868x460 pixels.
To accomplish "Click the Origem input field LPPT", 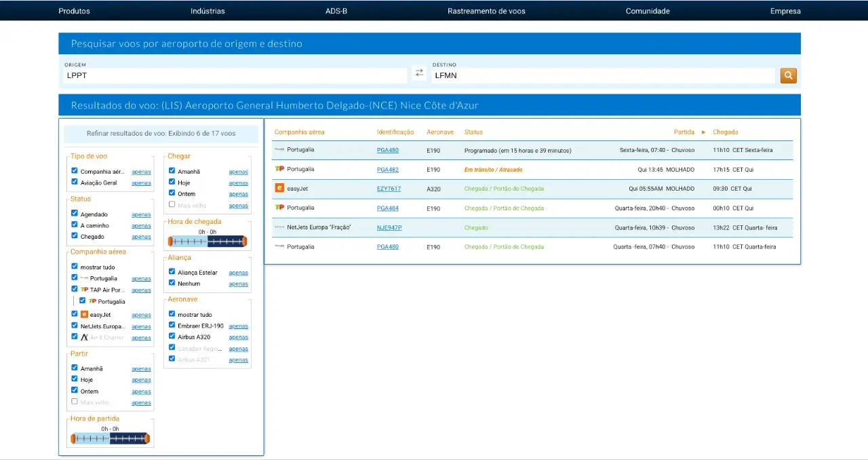I will tap(235, 75).
